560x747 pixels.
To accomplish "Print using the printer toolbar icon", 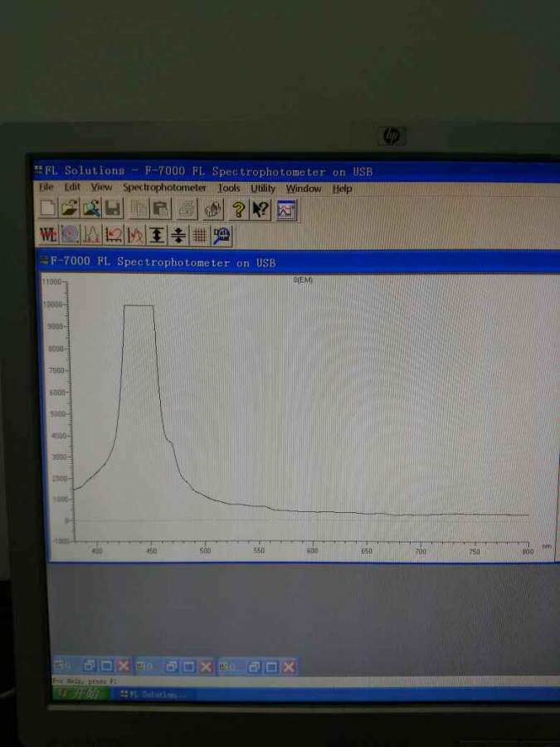I will point(187,210).
